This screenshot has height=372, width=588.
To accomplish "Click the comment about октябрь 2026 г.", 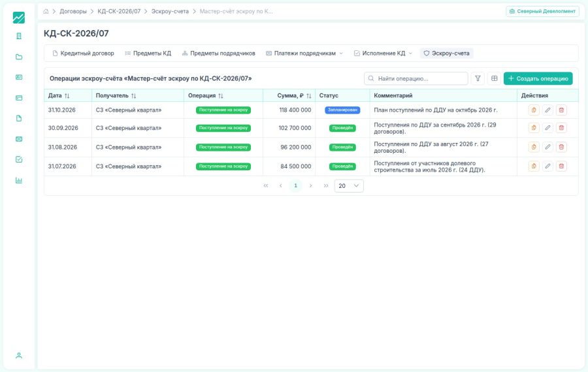I will 435,110.
